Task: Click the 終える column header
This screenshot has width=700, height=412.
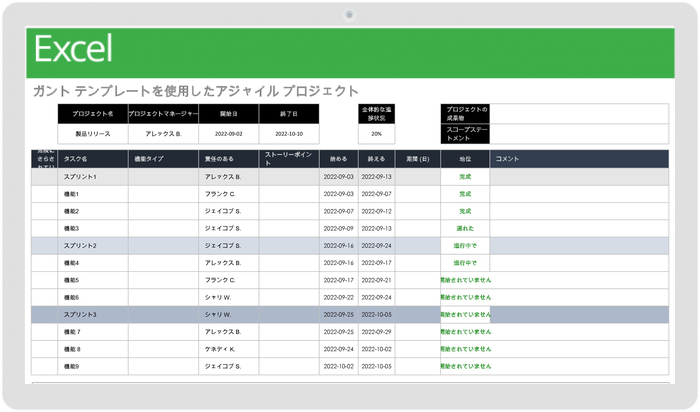Action: point(376,159)
